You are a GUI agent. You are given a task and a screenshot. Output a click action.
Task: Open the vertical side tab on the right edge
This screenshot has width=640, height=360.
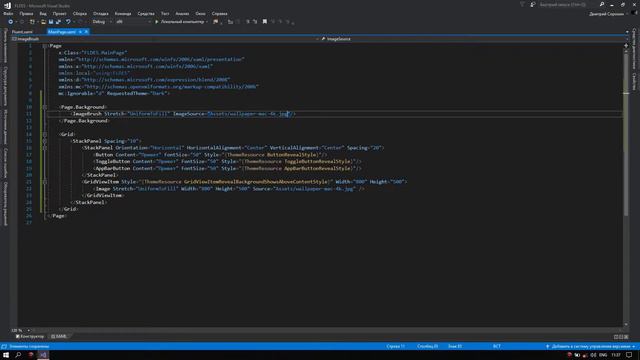click(x=634, y=48)
